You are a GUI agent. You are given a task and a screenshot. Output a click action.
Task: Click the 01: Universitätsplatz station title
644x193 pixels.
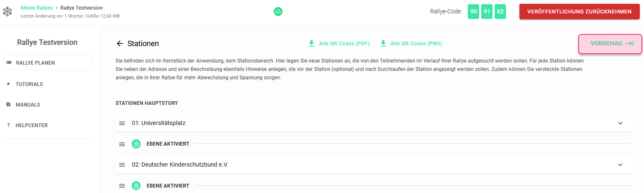click(x=159, y=123)
